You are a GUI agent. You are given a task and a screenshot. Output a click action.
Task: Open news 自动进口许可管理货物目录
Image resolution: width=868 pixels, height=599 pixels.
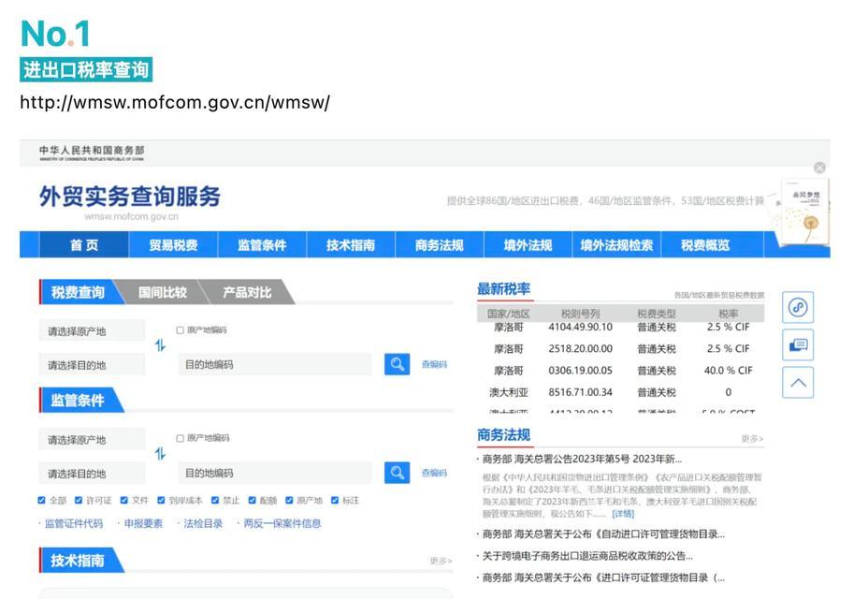coord(603,534)
